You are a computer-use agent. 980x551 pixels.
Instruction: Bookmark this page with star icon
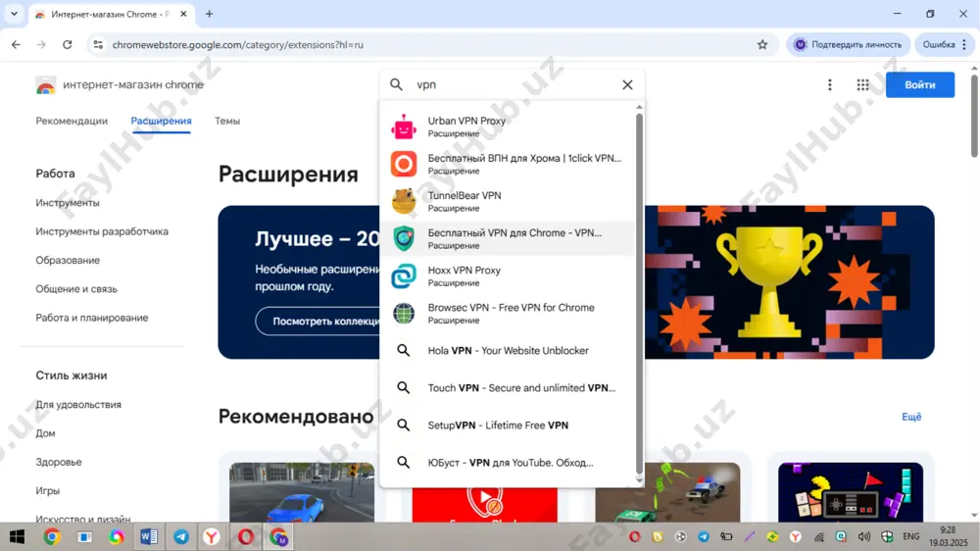pyautogui.click(x=762, y=44)
